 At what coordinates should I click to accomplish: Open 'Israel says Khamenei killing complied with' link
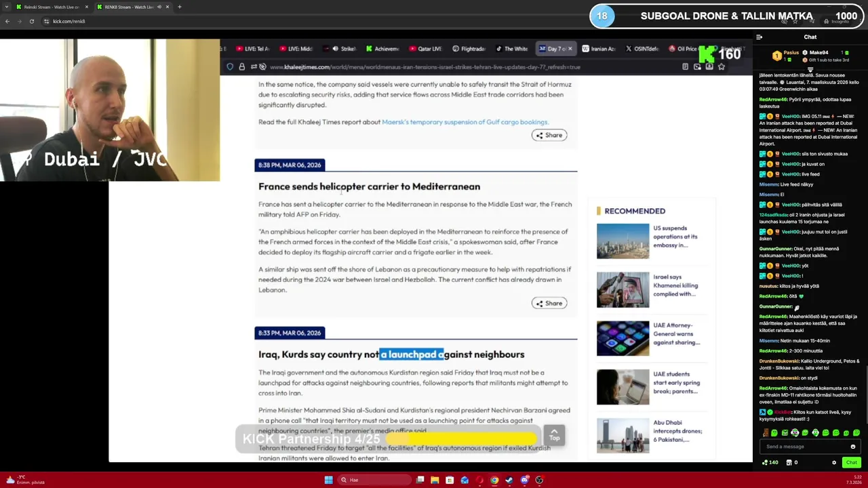point(675,285)
